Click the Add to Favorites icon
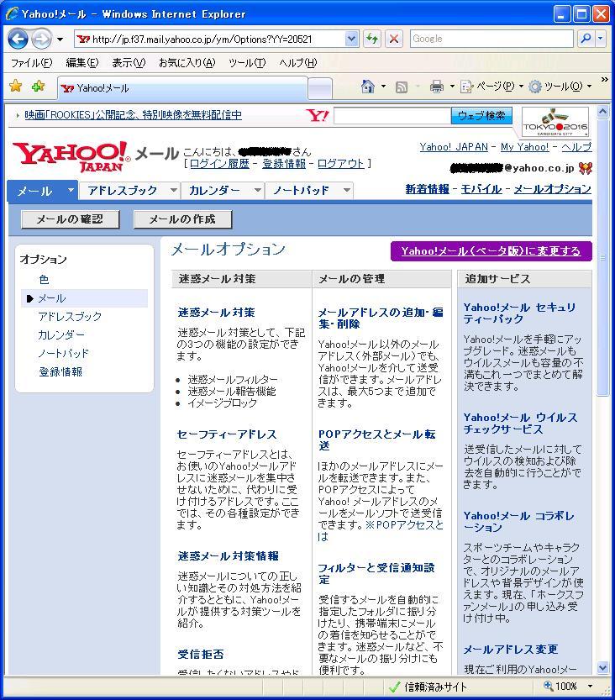Screen dimensions: 615x700 pos(38,86)
